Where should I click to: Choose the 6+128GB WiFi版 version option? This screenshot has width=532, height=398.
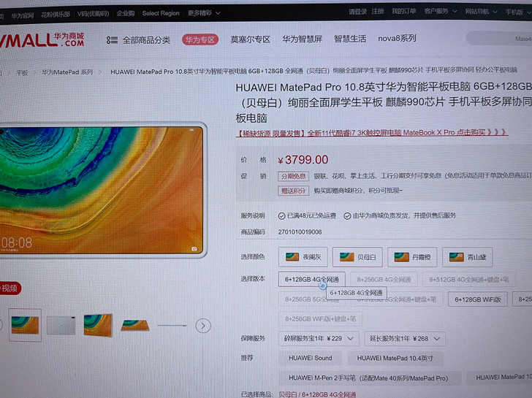click(479, 299)
